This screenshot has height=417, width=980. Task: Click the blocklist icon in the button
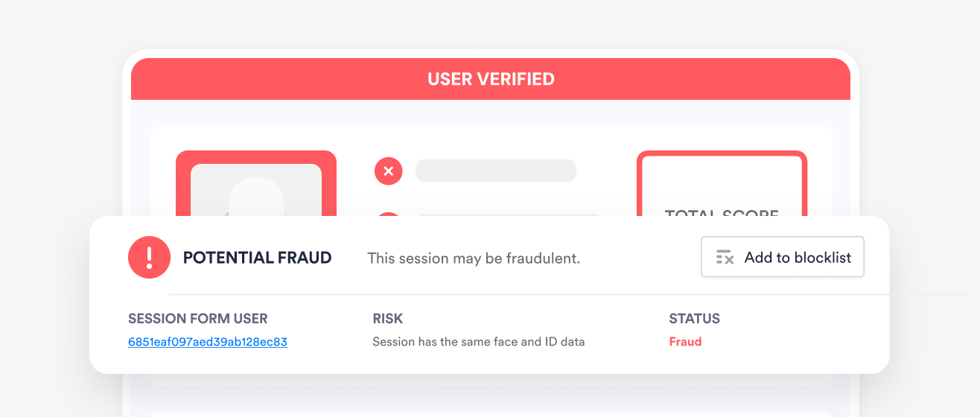pyautogui.click(x=725, y=258)
